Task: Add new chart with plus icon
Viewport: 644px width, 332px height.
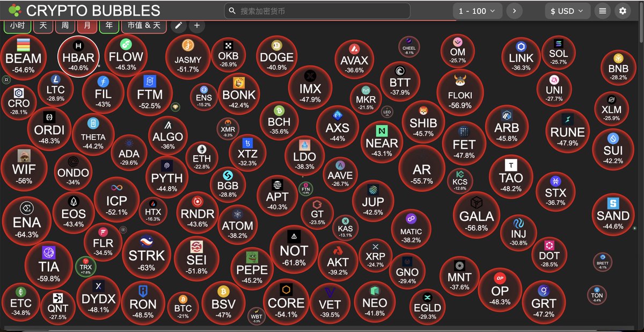Action: (197, 25)
